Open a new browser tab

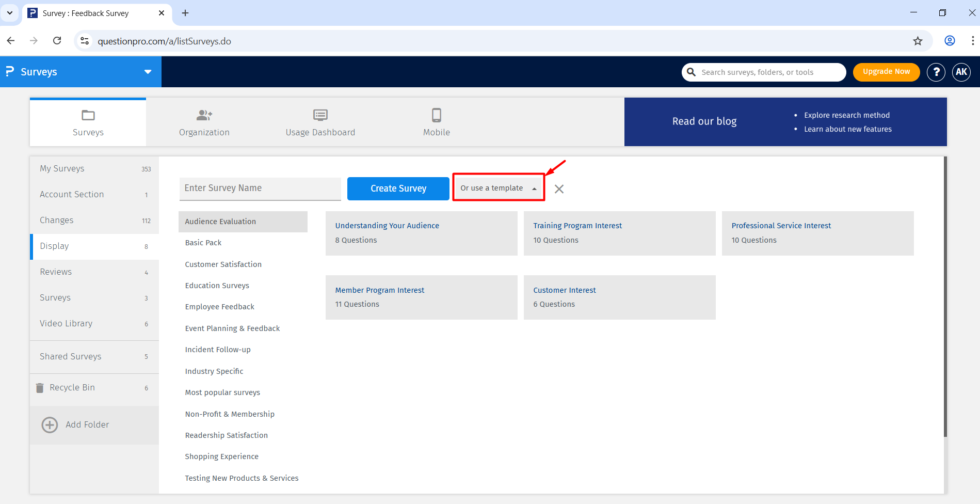pyautogui.click(x=185, y=13)
